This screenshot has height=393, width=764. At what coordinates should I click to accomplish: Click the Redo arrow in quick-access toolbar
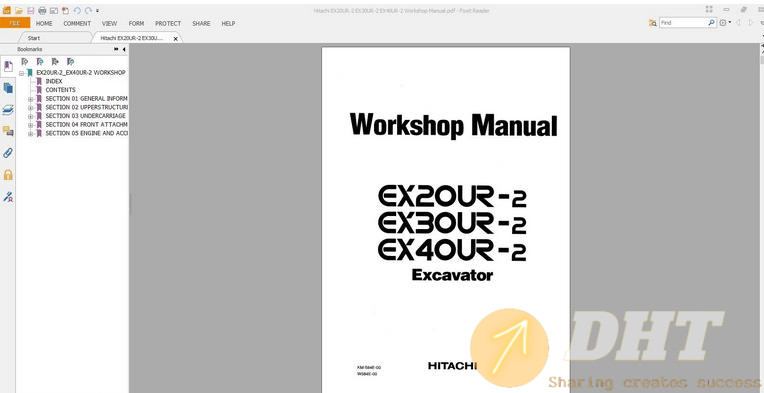(x=88, y=10)
